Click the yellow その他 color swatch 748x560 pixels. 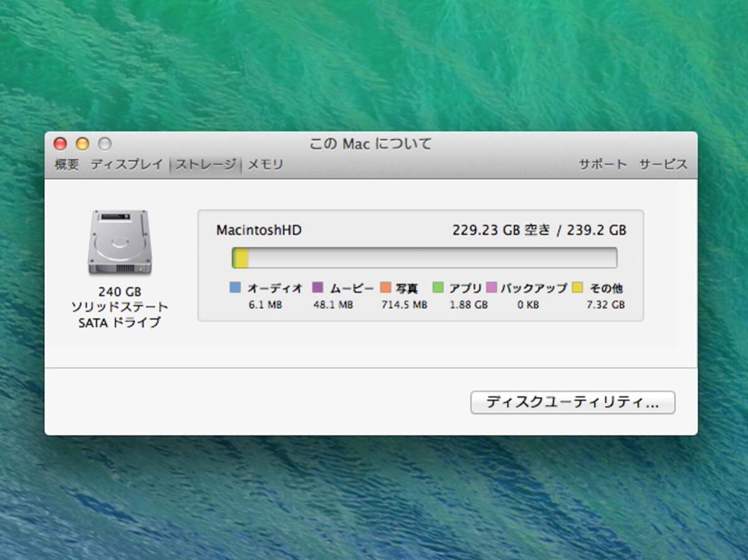coord(578,288)
